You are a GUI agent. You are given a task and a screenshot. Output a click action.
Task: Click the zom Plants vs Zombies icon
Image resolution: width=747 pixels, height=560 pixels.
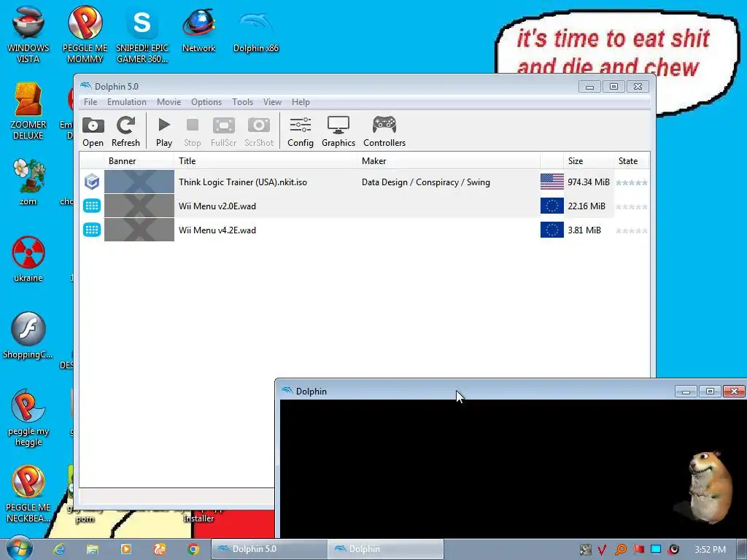coord(28,182)
